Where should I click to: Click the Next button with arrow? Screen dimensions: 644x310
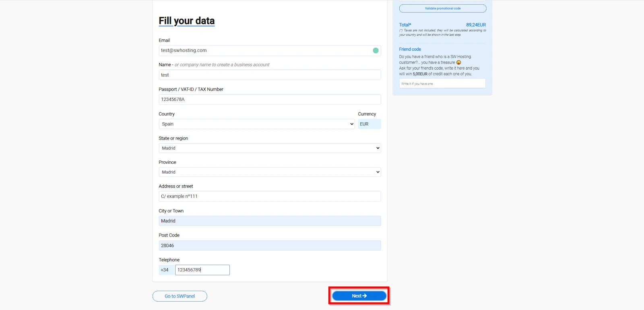(359, 296)
